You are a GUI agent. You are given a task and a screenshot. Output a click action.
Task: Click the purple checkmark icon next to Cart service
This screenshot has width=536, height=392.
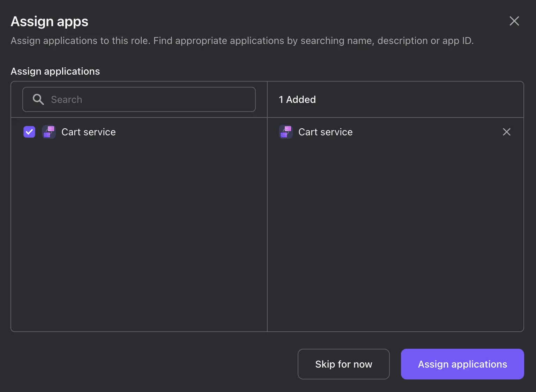29,132
